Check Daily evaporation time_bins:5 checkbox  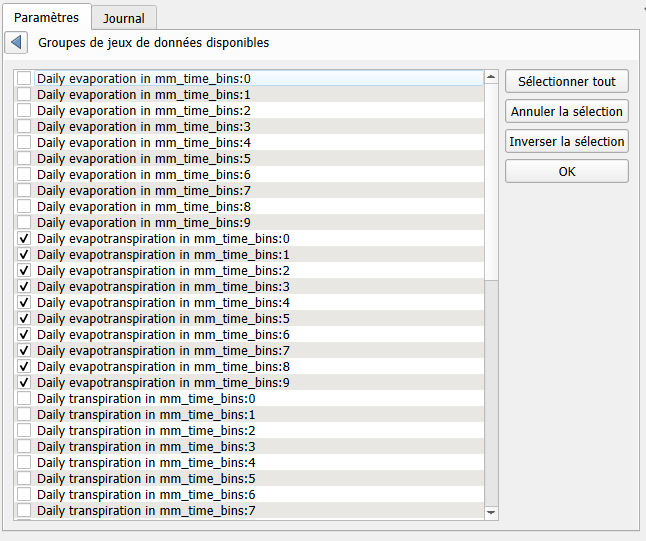(x=24, y=158)
